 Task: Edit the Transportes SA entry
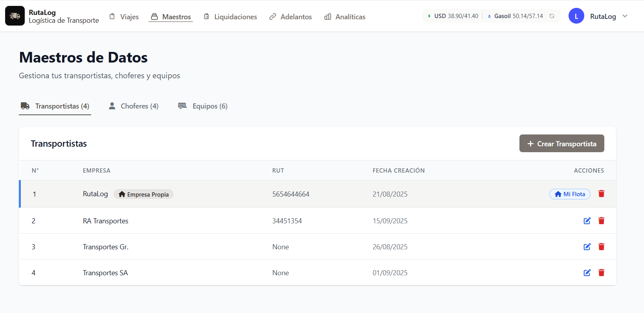point(587,273)
